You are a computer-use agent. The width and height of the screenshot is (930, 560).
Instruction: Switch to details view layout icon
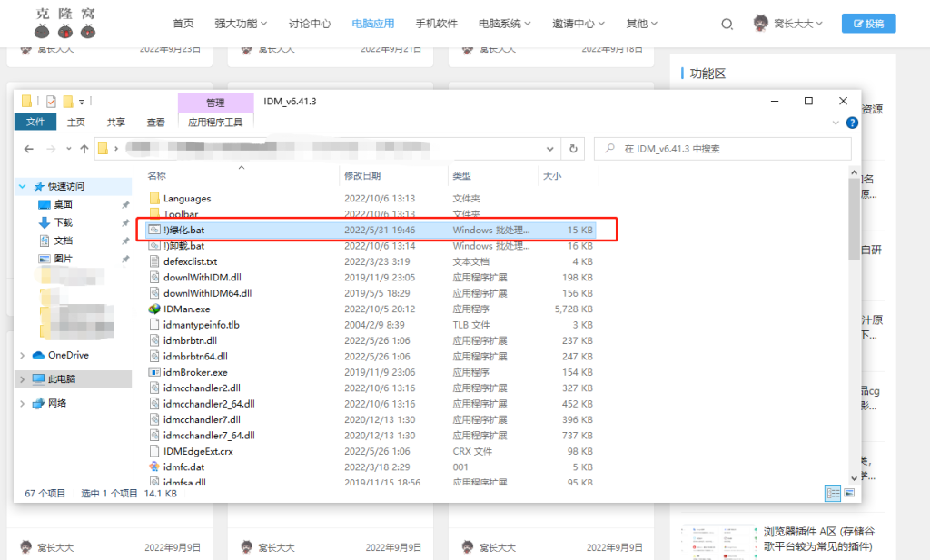833,493
